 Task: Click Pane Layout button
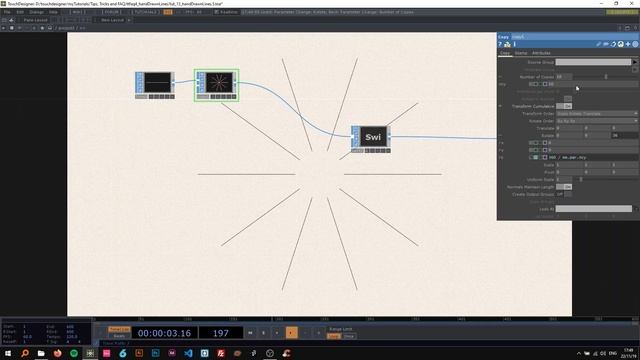point(35,20)
